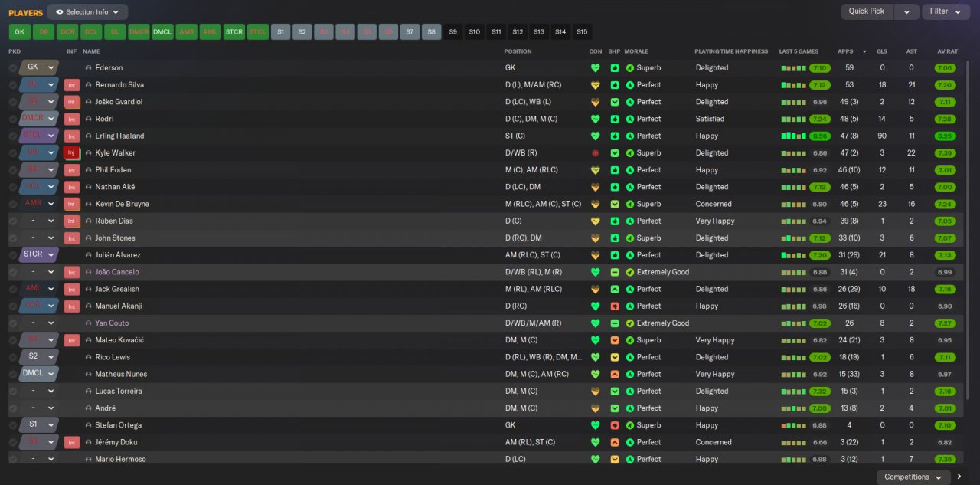Click Manuel Akanji's red sharpness icon
Image resolution: width=980 pixels, height=485 pixels.
click(614, 306)
